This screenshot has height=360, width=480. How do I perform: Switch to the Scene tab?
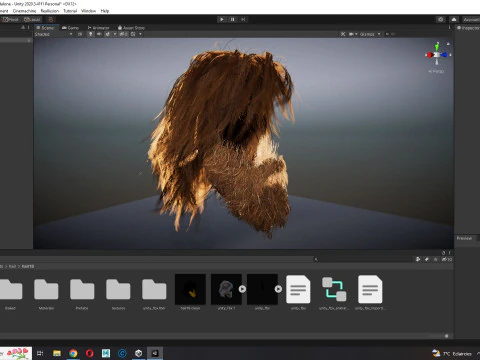tap(45, 28)
